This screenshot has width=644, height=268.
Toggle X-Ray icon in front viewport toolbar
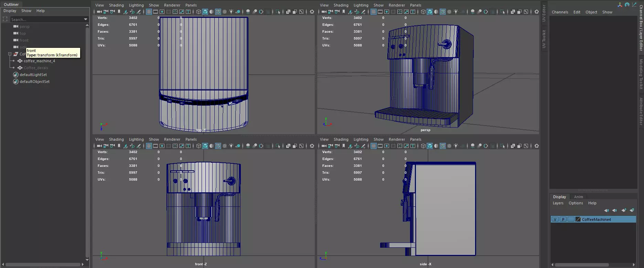(x=288, y=146)
